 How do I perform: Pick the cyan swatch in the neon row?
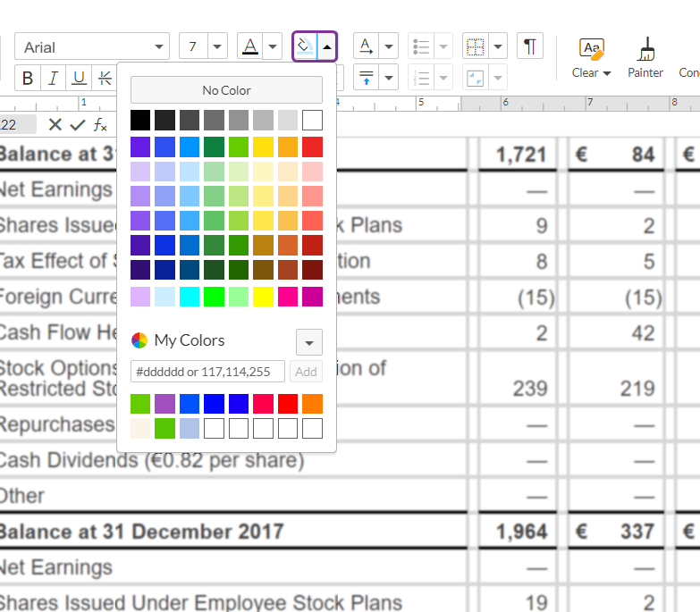click(190, 297)
